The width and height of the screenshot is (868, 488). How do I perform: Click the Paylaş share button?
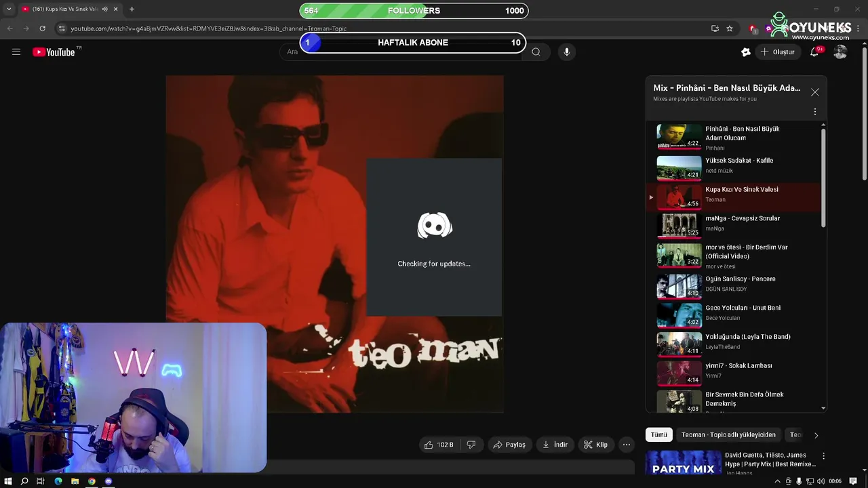(x=509, y=445)
